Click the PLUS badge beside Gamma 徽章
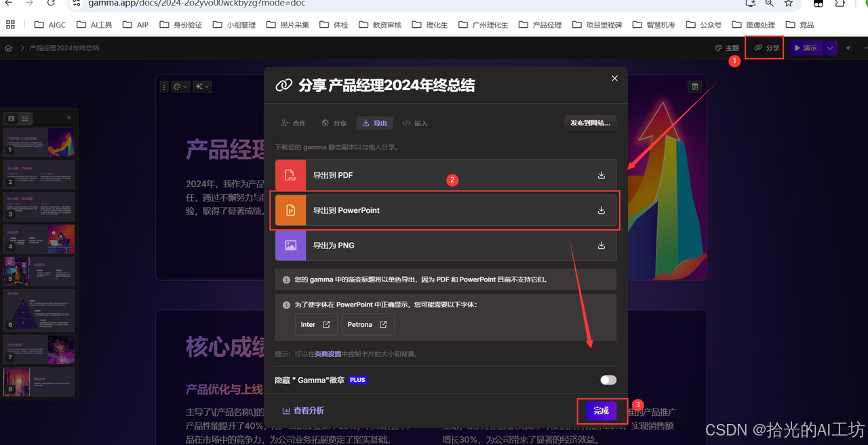The height and width of the screenshot is (445, 868). [358, 380]
